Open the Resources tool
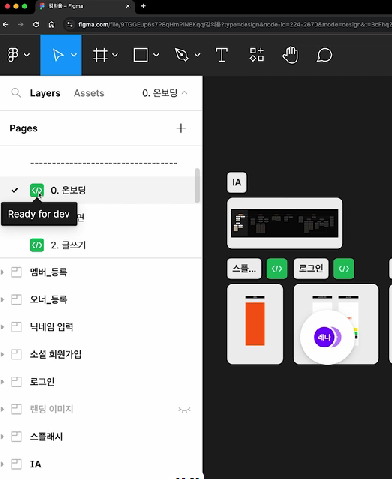 pos(257,55)
